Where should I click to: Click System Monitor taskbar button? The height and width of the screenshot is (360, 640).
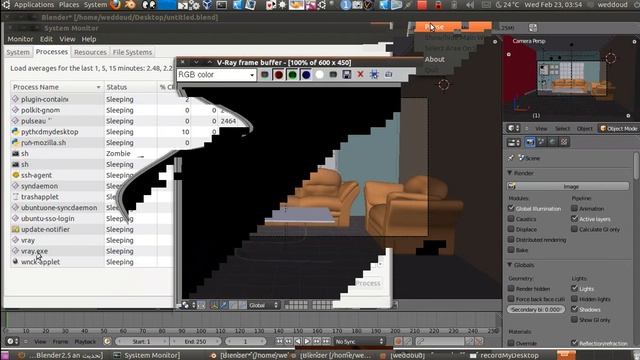click(x=147, y=355)
